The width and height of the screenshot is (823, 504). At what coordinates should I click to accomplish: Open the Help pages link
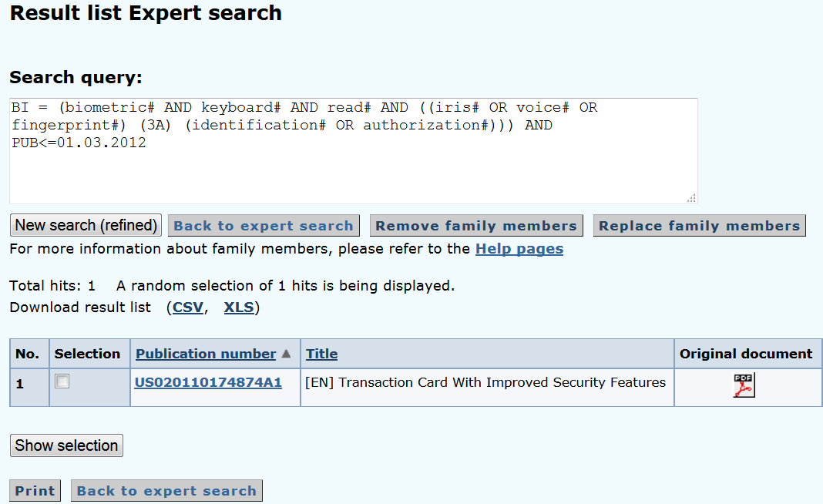pos(519,249)
